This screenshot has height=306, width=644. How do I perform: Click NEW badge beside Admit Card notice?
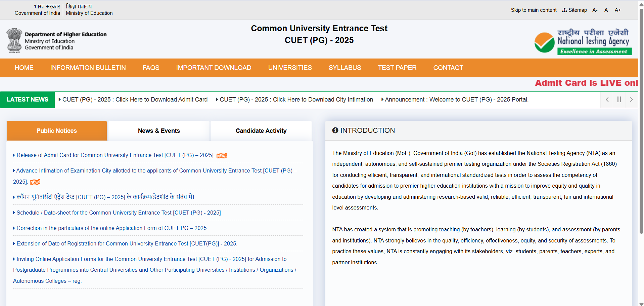pos(222,156)
